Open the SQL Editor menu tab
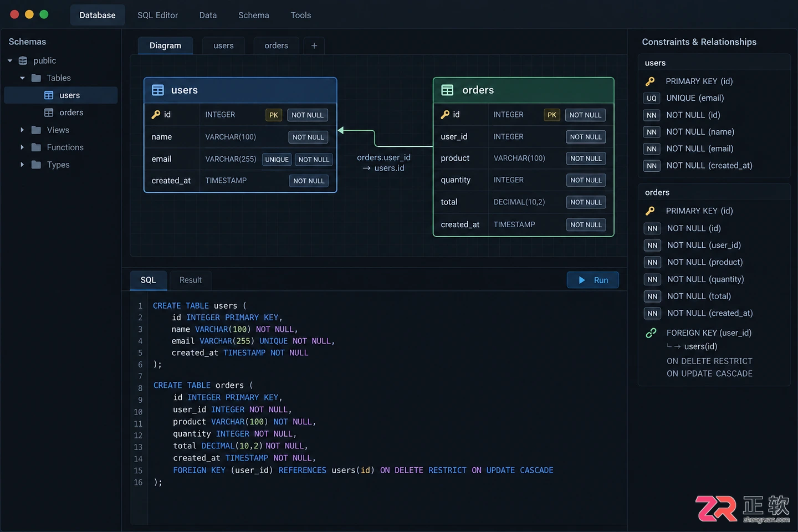 point(158,15)
